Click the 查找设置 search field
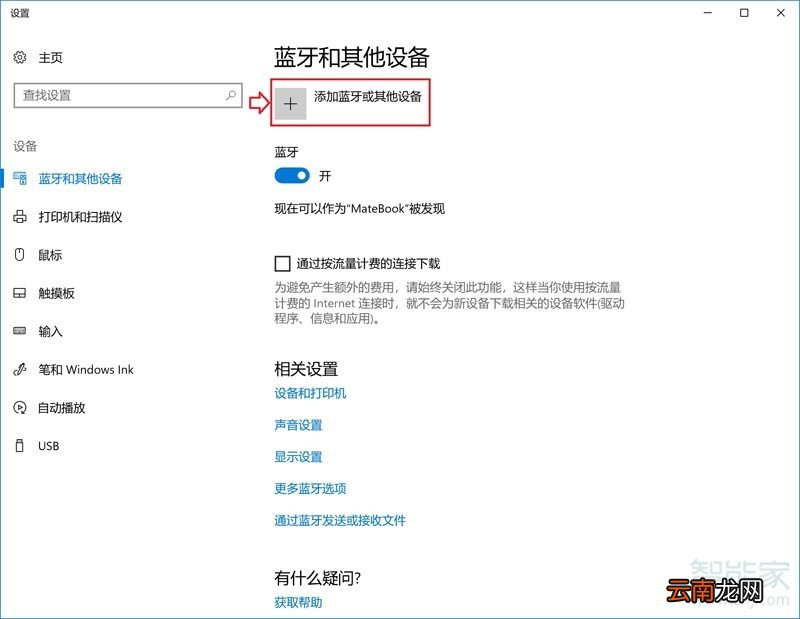 pos(128,95)
